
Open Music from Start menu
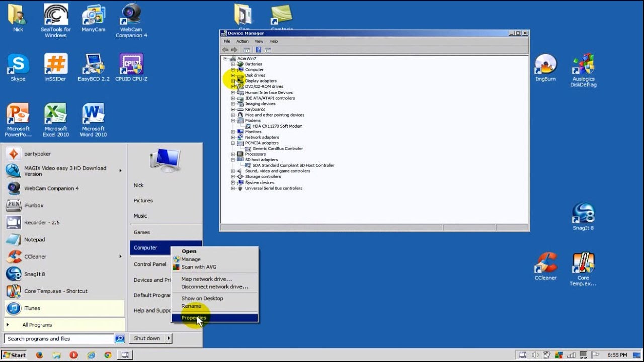pyautogui.click(x=140, y=216)
